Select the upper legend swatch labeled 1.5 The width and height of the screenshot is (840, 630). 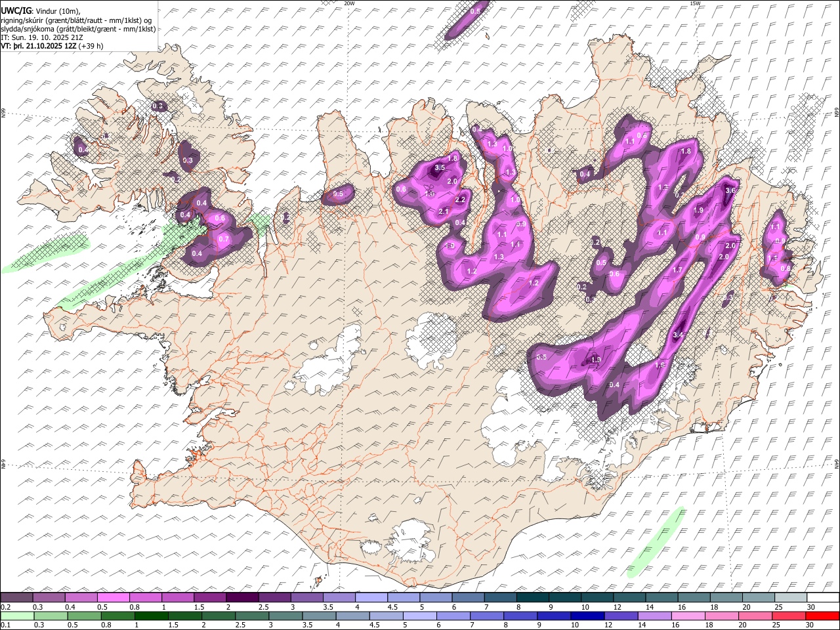click(x=209, y=597)
